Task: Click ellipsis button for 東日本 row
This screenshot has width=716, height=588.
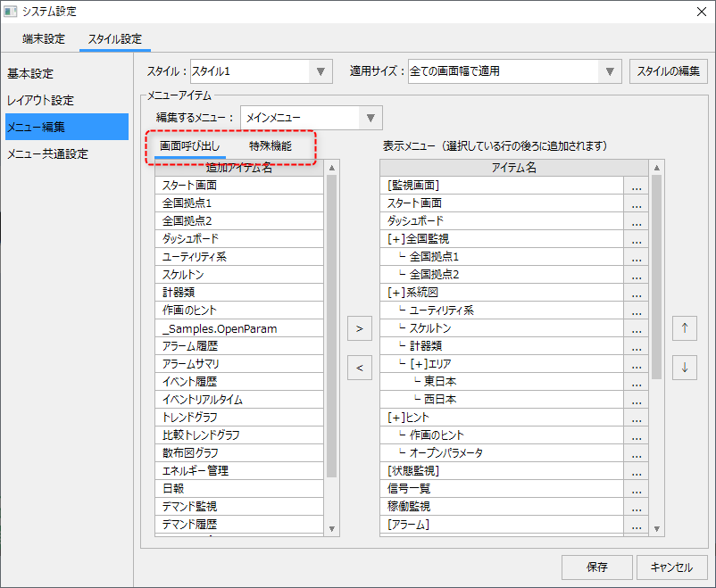Action: (636, 382)
